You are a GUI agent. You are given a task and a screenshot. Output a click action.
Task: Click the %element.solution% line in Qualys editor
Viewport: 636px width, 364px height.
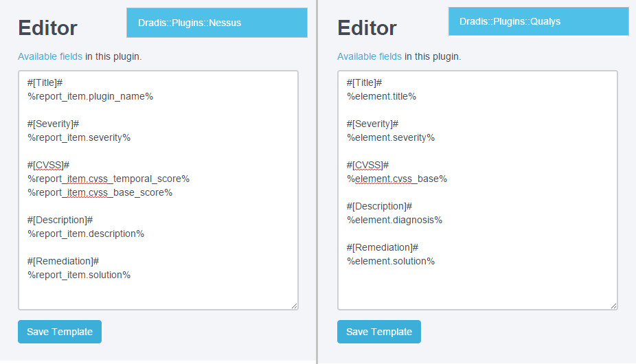pos(390,261)
